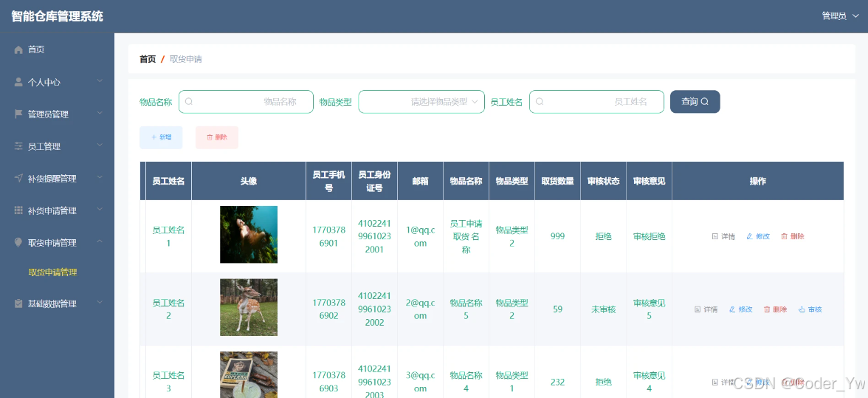Click the 员工身份证号 column header
This screenshot has height=398, width=868.
[374, 181]
